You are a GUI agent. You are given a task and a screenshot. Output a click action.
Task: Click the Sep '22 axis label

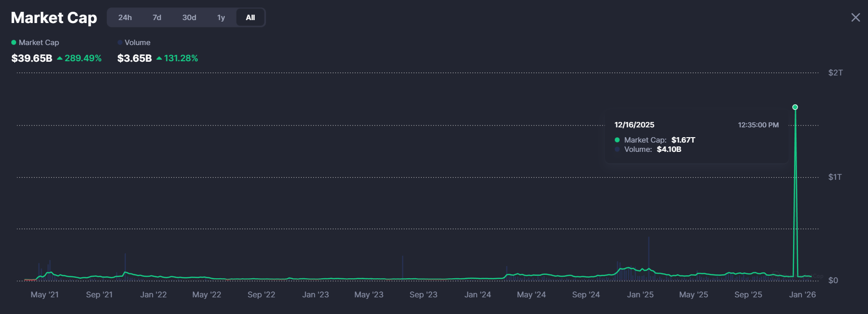[261, 294]
